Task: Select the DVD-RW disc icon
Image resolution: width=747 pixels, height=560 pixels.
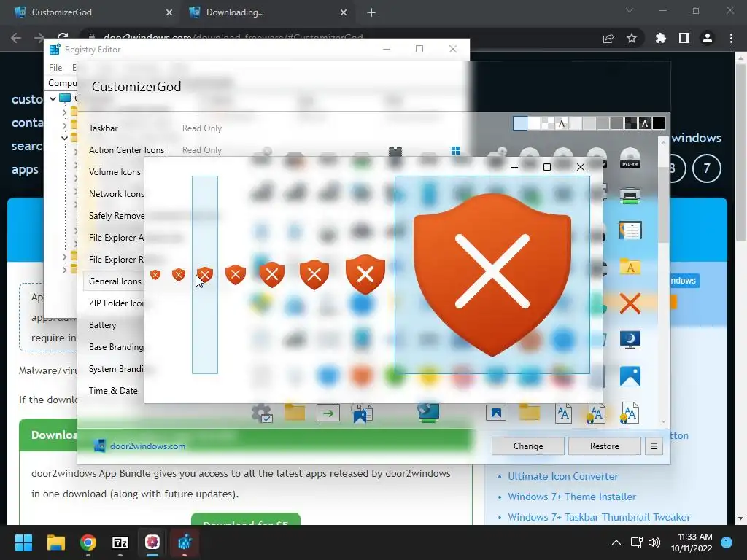Action: click(630, 157)
